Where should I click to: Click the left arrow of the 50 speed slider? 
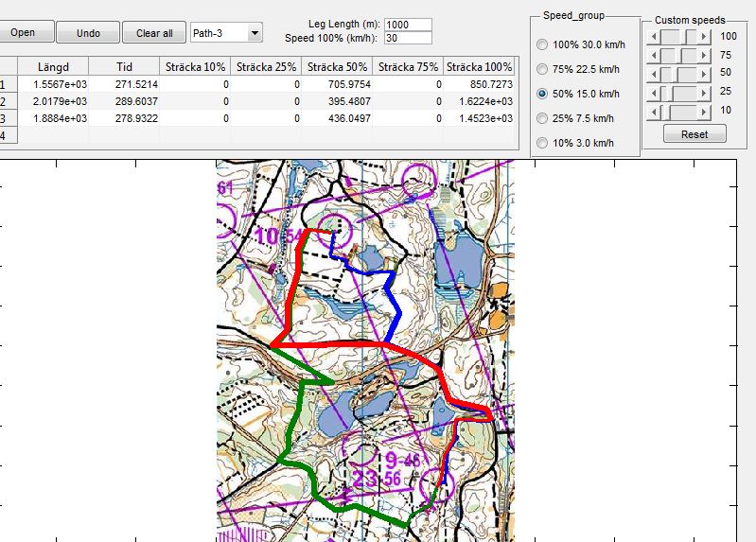pyautogui.click(x=653, y=75)
